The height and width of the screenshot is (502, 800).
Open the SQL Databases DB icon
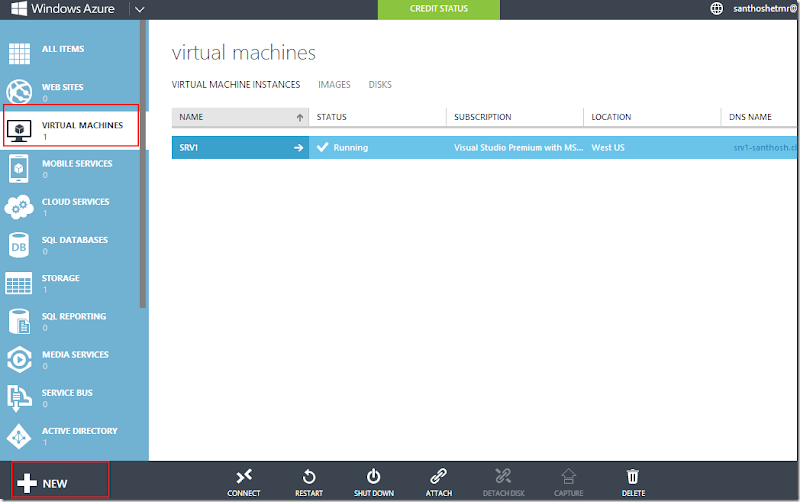19,245
